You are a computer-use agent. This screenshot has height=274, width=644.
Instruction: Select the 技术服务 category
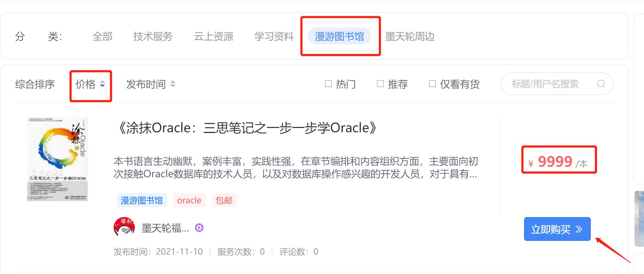tap(153, 36)
